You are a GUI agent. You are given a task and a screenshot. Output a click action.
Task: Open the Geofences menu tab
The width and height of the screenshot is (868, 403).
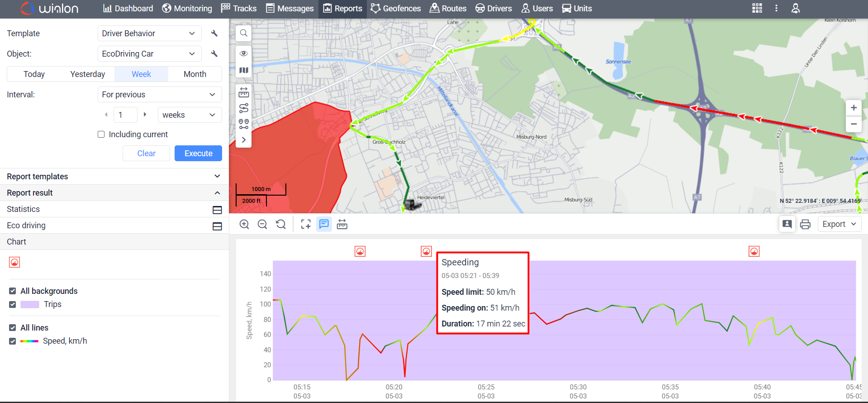(396, 9)
